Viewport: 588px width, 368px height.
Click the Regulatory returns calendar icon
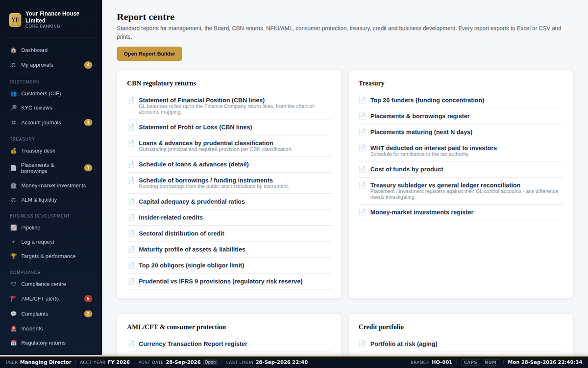click(x=14, y=343)
